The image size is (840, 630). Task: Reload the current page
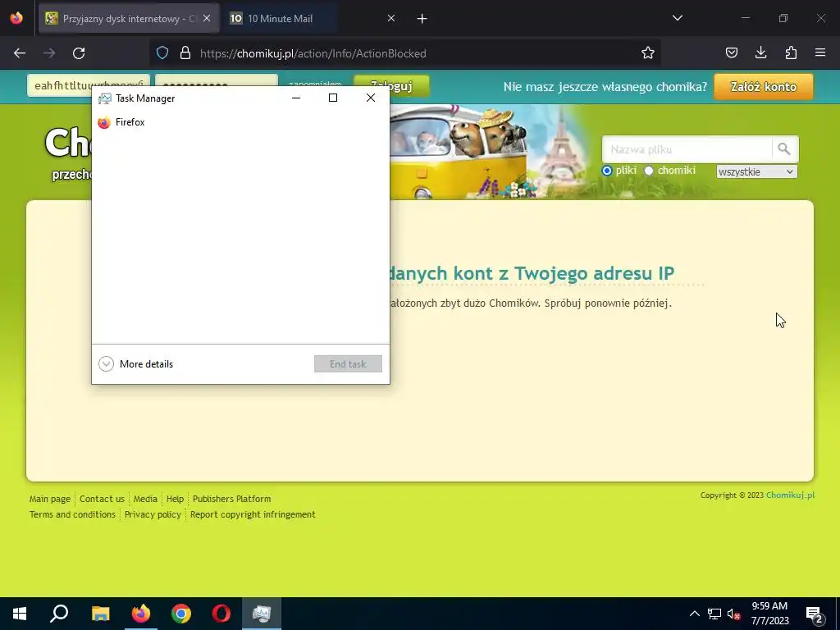(x=79, y=53)
